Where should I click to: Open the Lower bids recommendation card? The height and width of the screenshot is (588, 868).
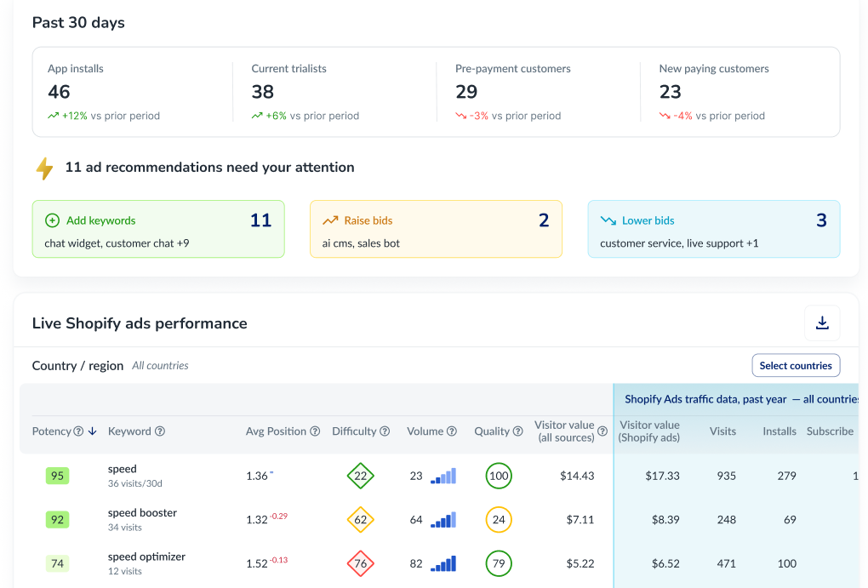(x=714, y=229)
